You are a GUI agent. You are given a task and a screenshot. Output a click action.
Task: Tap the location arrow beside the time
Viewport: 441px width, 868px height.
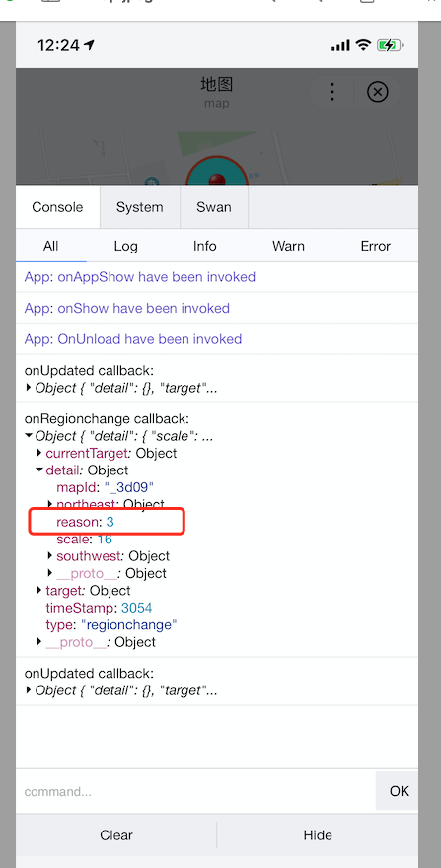(x=90, y=44)
